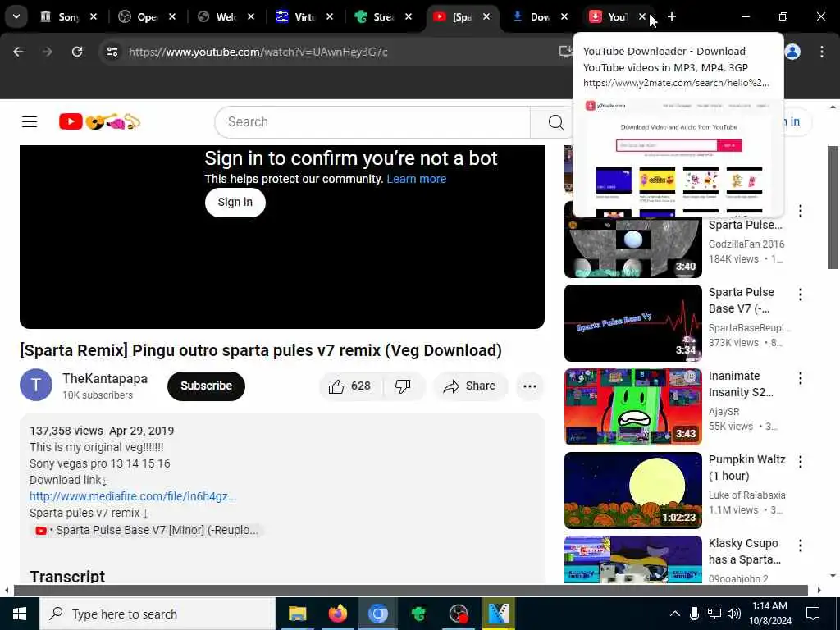Viewport: 840px width, 630px height.
Task: Click the YouTube Search box
Action: (372, 122)
